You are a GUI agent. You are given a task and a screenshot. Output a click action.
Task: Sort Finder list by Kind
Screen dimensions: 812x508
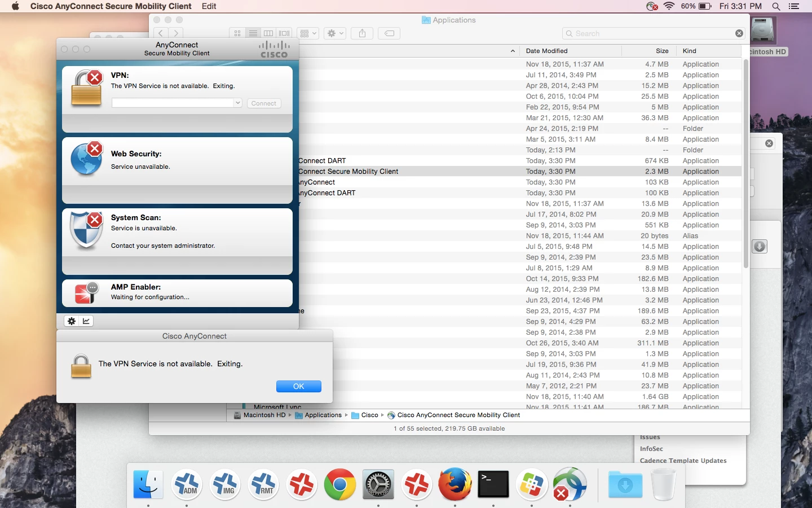(x=689, y=51)
